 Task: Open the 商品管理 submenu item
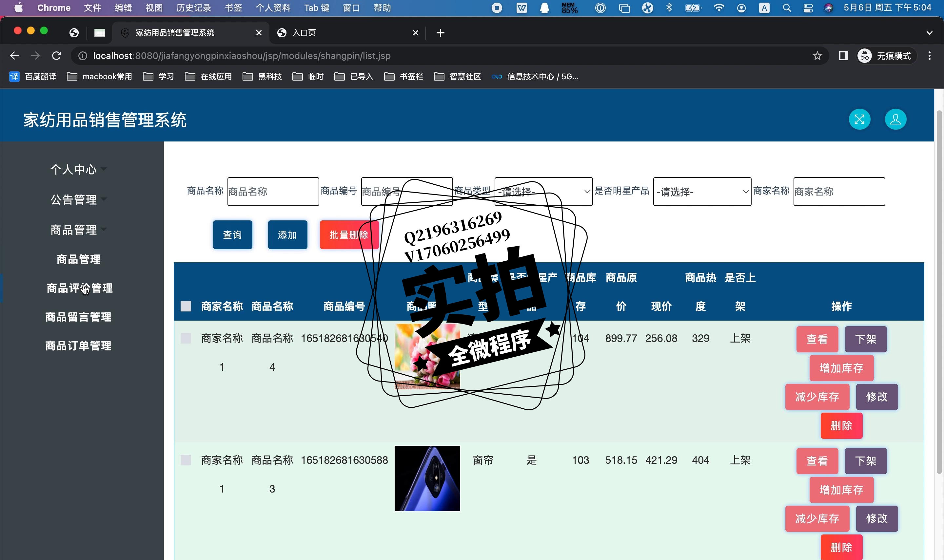79,259
